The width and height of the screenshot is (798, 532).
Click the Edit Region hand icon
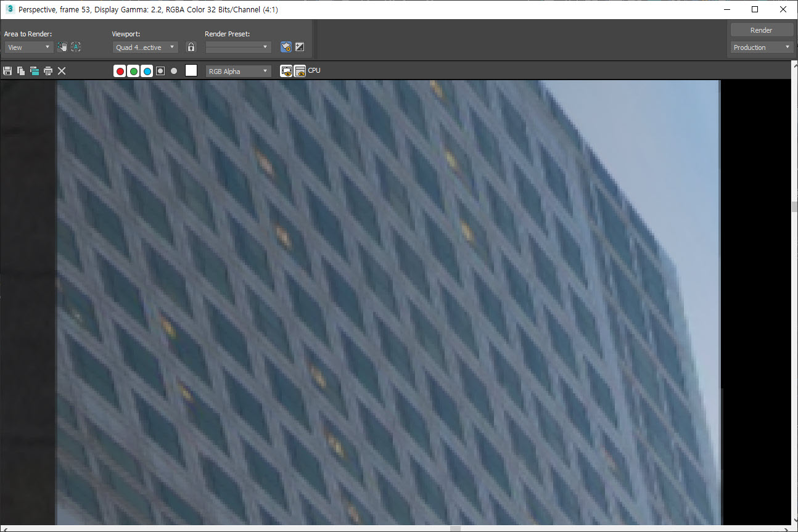(62, 47)
